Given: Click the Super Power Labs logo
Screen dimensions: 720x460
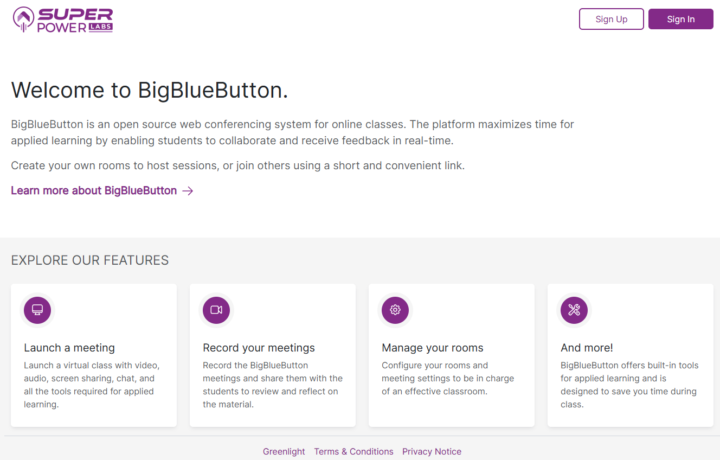Looking at the screenshot, I should pos(63,20).
